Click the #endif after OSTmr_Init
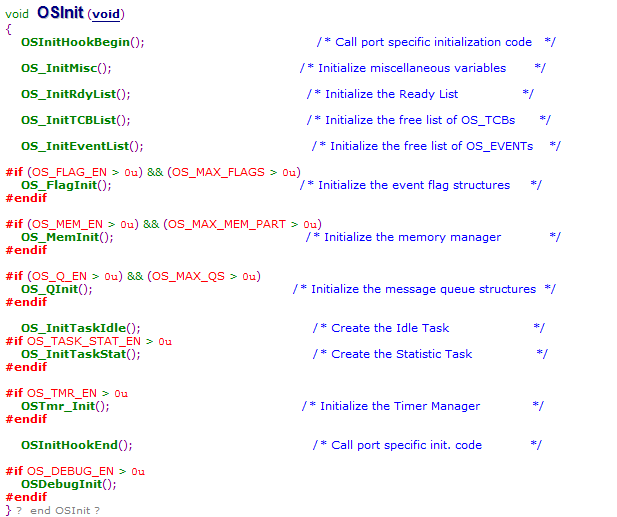 (26, 419)
